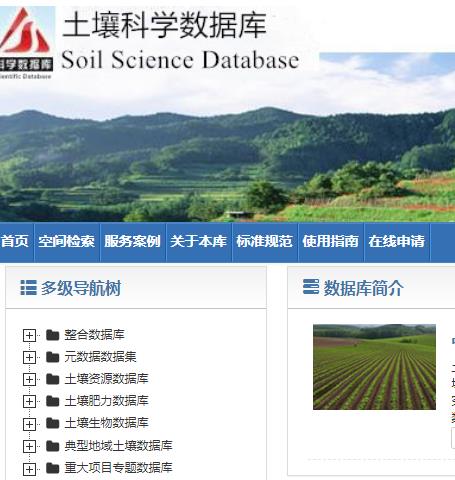
Task: Expand the 元数据数据集 tree node
Action: coord(29,357)
